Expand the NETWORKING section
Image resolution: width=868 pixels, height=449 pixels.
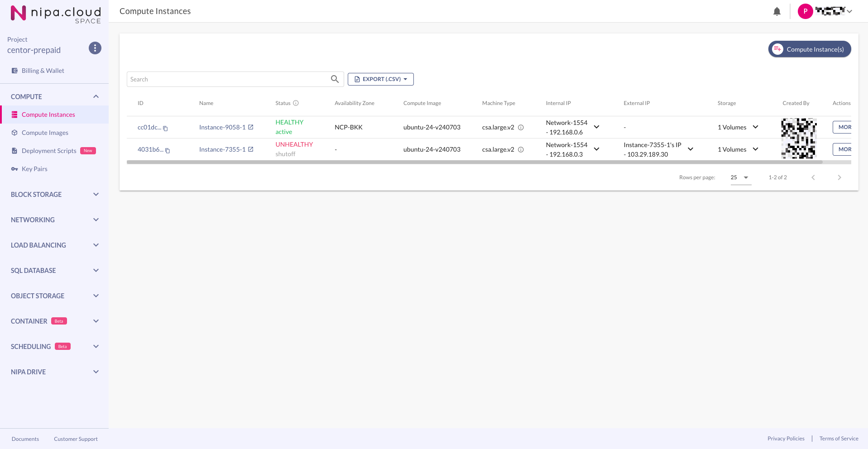click(x=96, y=220)
